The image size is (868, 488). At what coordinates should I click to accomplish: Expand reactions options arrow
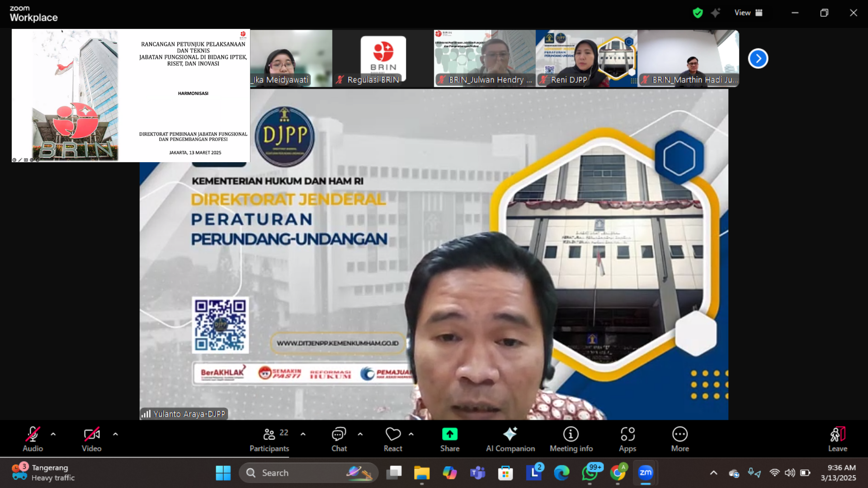(x=411, y=434)
